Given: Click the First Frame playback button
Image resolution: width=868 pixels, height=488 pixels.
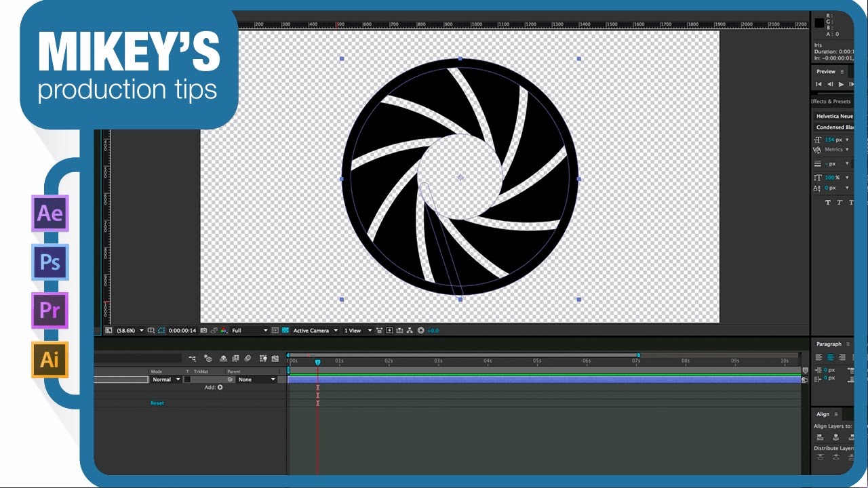Looking at the screenshot, I should click(818, 84).
